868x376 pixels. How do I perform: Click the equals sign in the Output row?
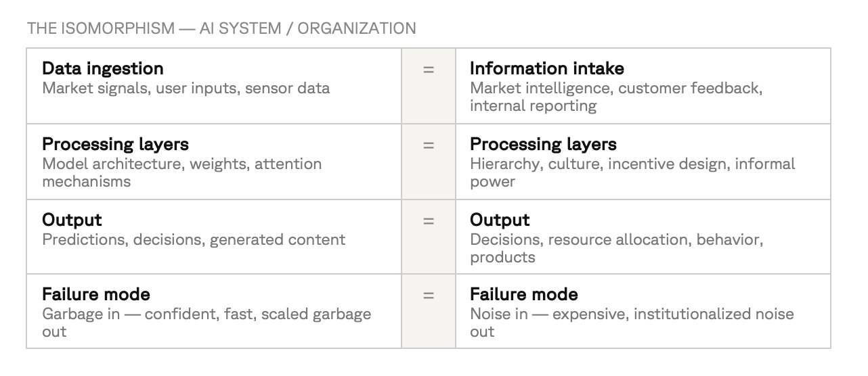429,220
